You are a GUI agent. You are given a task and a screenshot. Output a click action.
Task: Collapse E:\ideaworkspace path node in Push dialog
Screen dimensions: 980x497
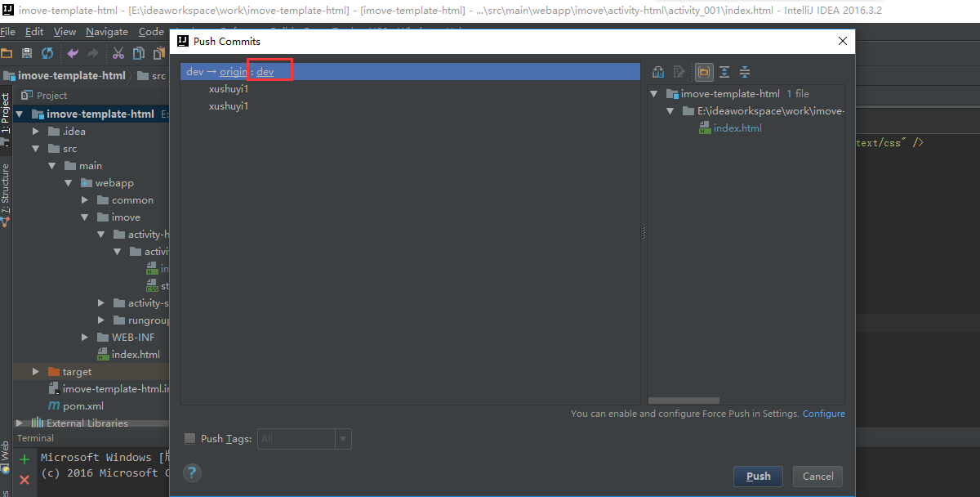(x=670, y=111)
